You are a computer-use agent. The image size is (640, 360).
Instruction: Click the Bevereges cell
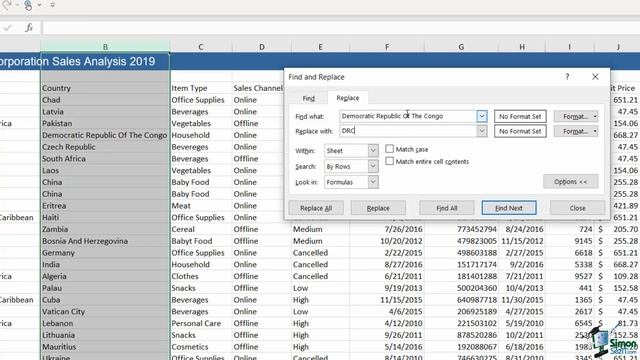201,147
